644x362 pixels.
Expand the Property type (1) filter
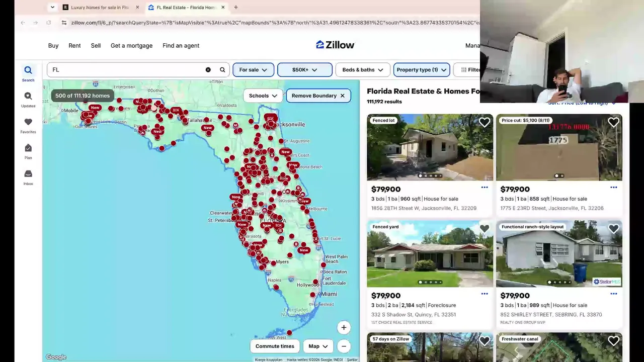(x=422, y=70)
